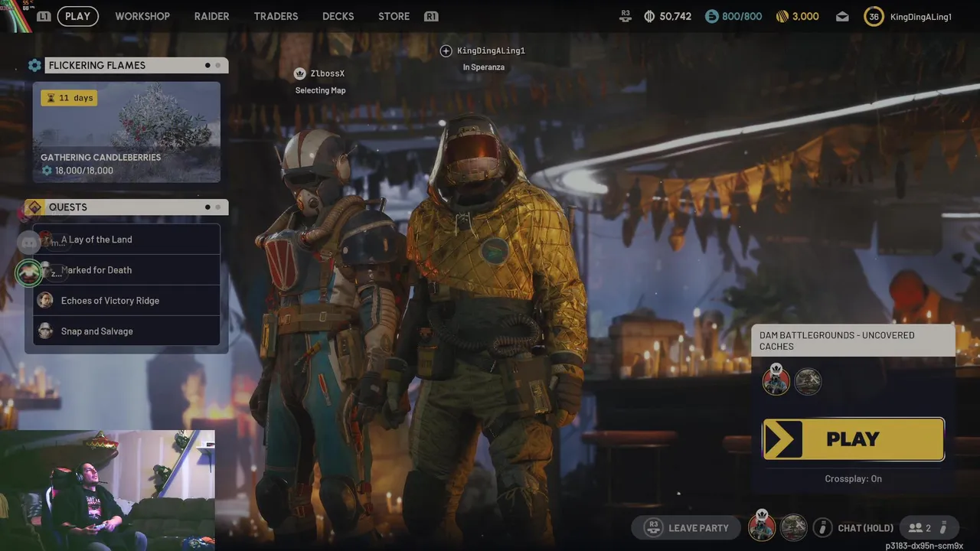This screenshot has height=551, width=980.
Task: Open the TRADERS tab
Action: [x=276, y=16]
